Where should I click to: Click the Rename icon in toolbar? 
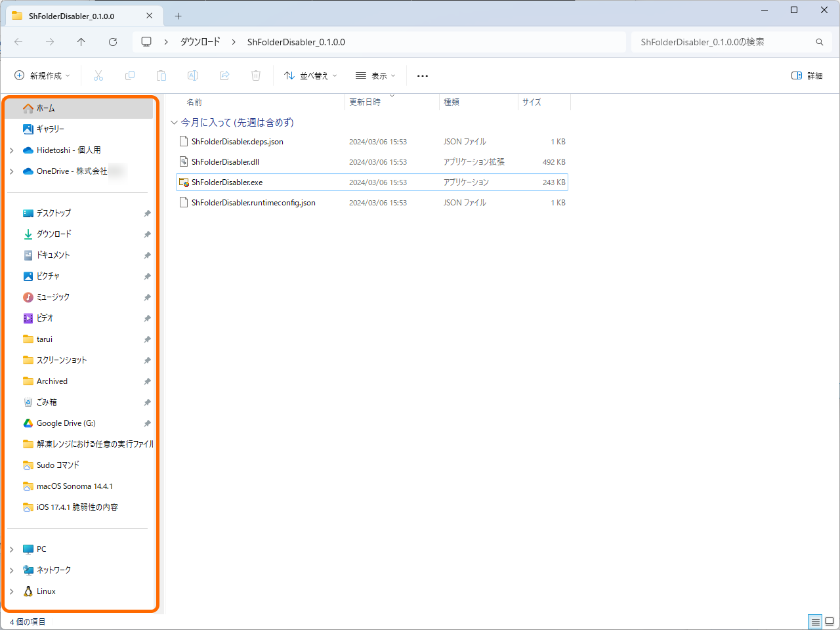[x=193, y=76]
